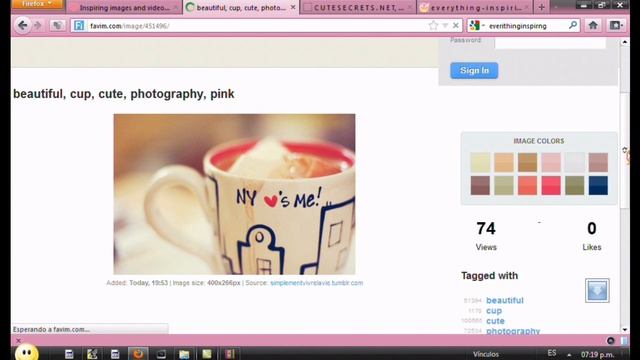Close the 'beautiful, cup, cute, photo...' tab
Screen dimensions: 640x360
(x=293, y=7)
